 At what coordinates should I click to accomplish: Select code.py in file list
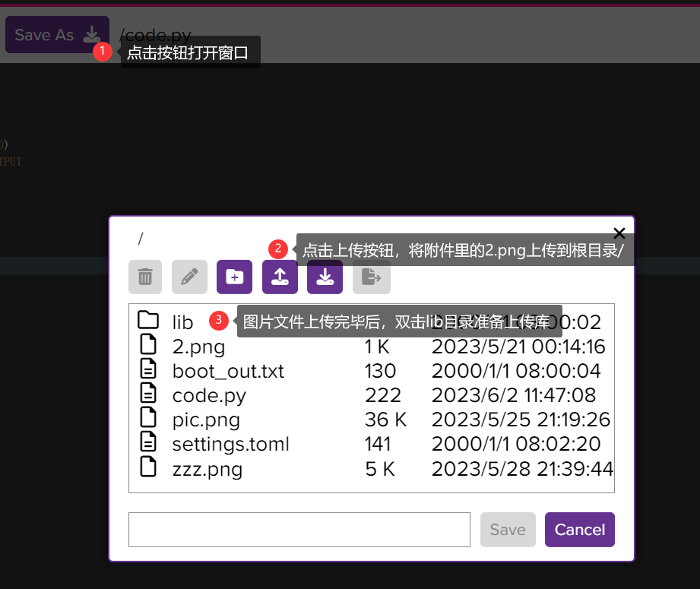coord(372,395)
